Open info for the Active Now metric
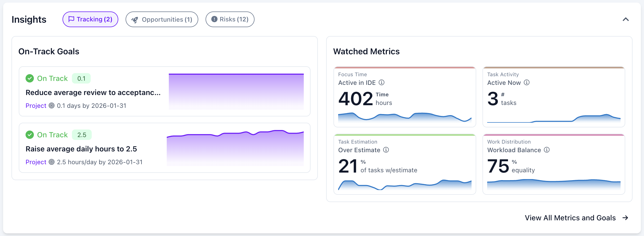644x236 pixels. 527,83
